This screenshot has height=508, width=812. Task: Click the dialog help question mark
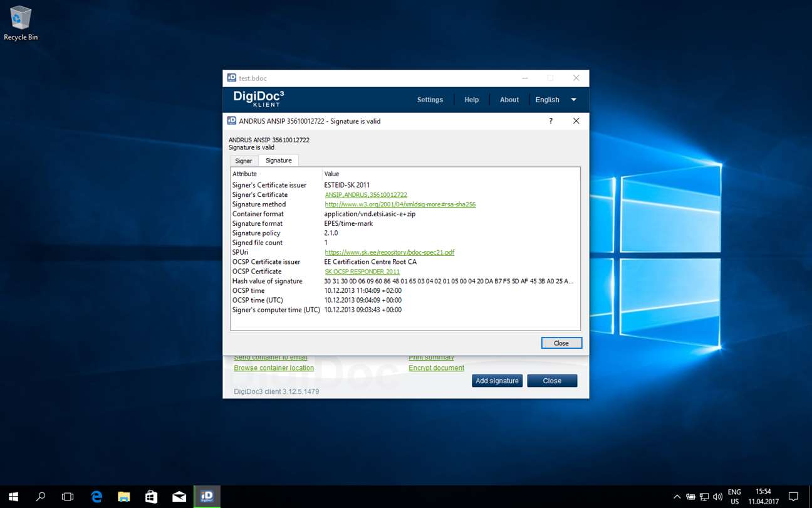coord(551,121)
